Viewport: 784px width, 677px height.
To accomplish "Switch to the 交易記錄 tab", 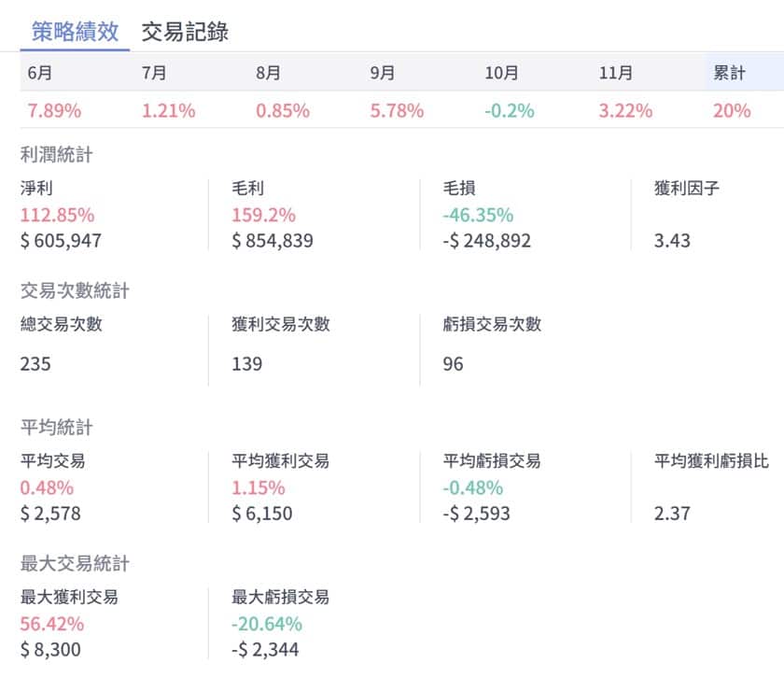I will (185, 32).
